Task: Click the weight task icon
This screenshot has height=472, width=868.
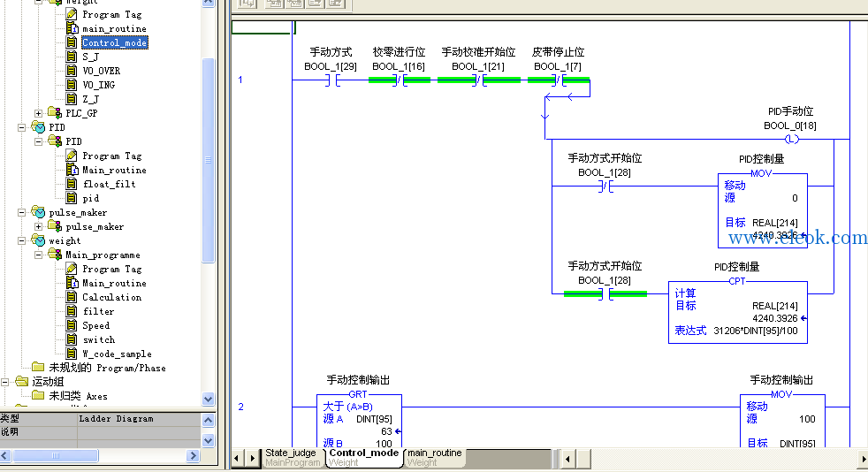Action: tap(38, 240)
